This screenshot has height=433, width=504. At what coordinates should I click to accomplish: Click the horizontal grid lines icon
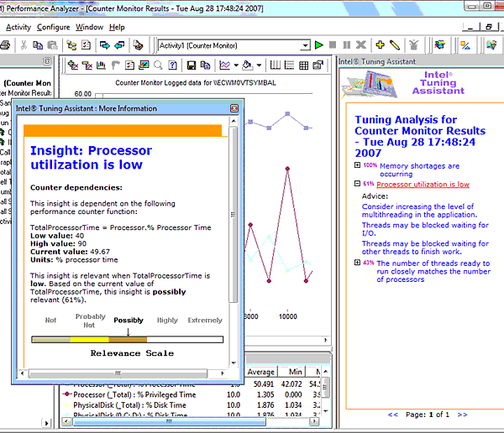pyautogui.click(x=289, y=65)
